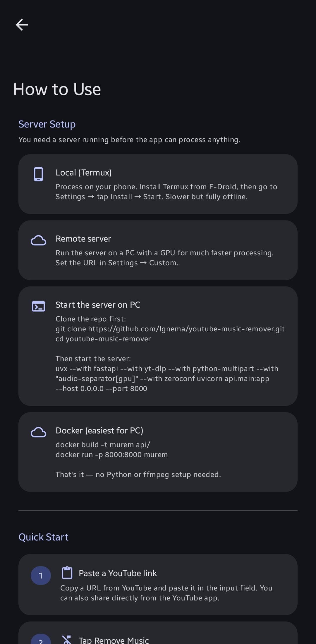The width and height of the screenshot is (316, 644).
Task: Tap the Quick Start section heading
Action: [43, 537]
